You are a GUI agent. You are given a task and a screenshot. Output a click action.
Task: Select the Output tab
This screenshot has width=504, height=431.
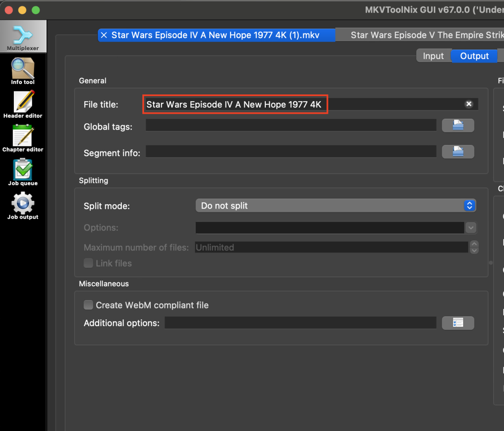[x=474, y=56]
